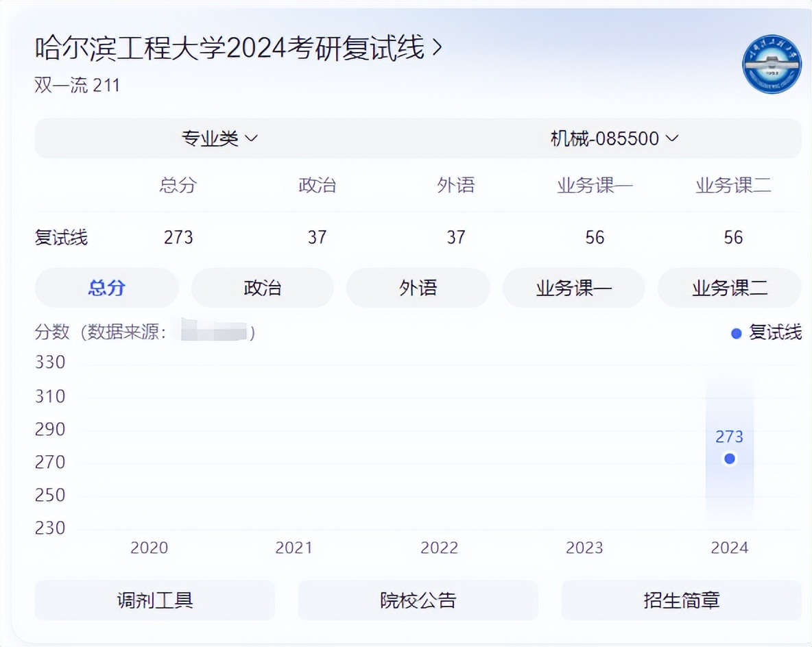Click the arrow chevron after the title
This screenshot has width=812, height=647.
(437, 48)
